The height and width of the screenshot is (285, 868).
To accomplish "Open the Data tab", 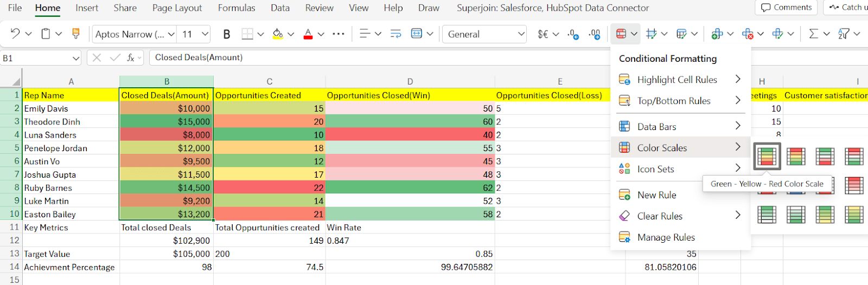I will (x=280, y=8).
